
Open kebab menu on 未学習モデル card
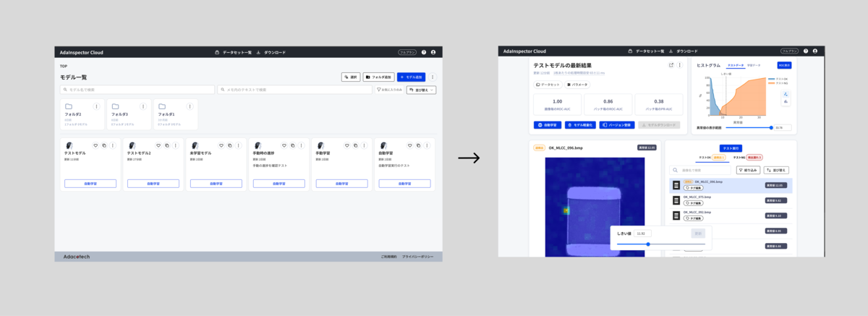[x=238, y=145]
